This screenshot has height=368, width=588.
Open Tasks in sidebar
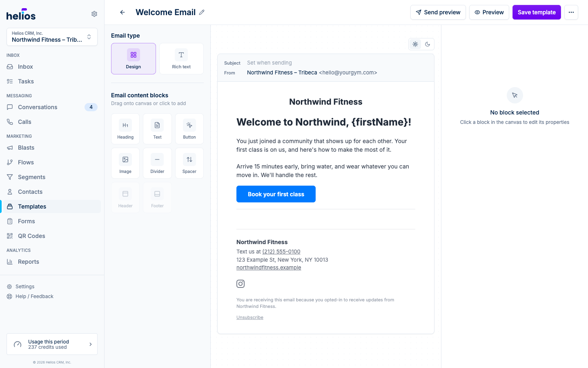[51, 81]
